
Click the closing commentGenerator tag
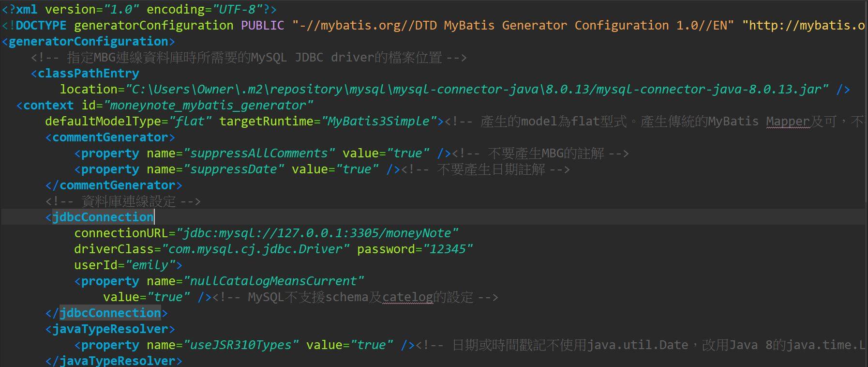click(114, 185)
